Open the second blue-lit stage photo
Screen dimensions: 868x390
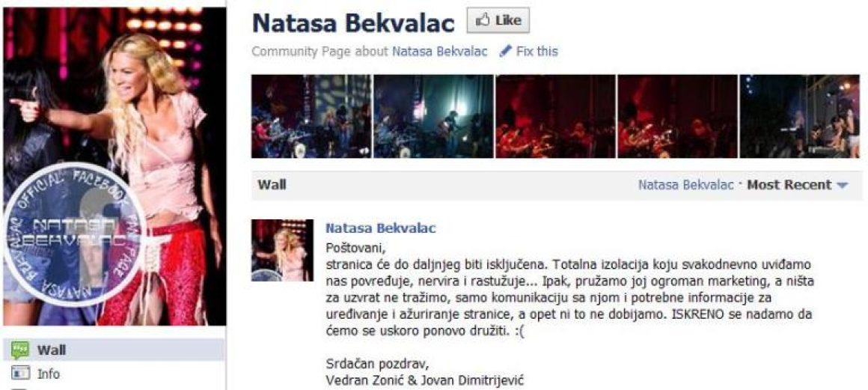coord(433,116)
